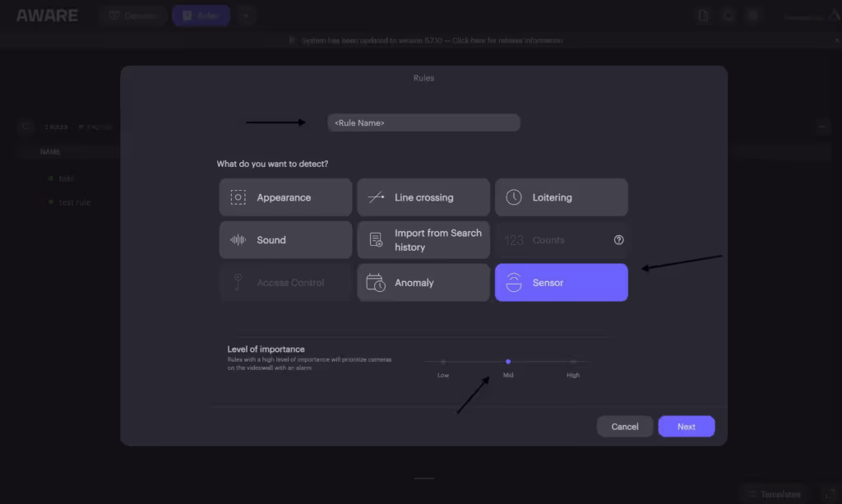Set importance level to Low
The width and height of the screenshot is (842, 504).
[x=443, y=362]
